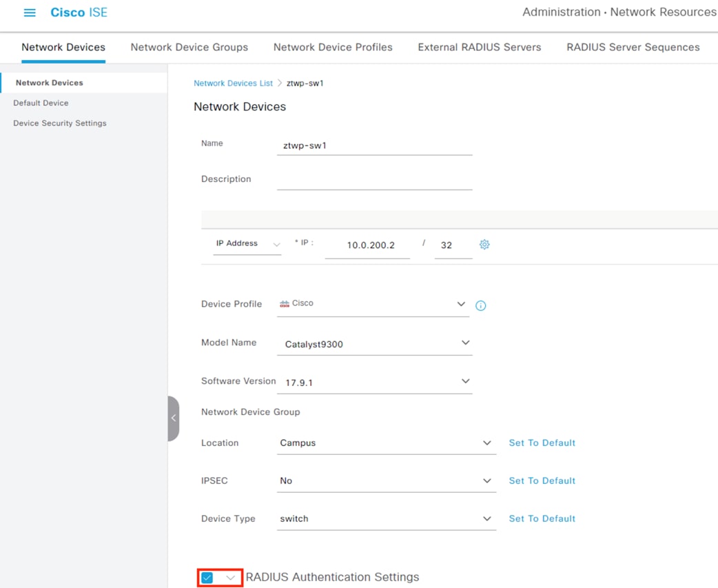The width and height of the screenshot is (718, 588).
Task: Click Administration Network Resources header text
Action: pos(619,12)
